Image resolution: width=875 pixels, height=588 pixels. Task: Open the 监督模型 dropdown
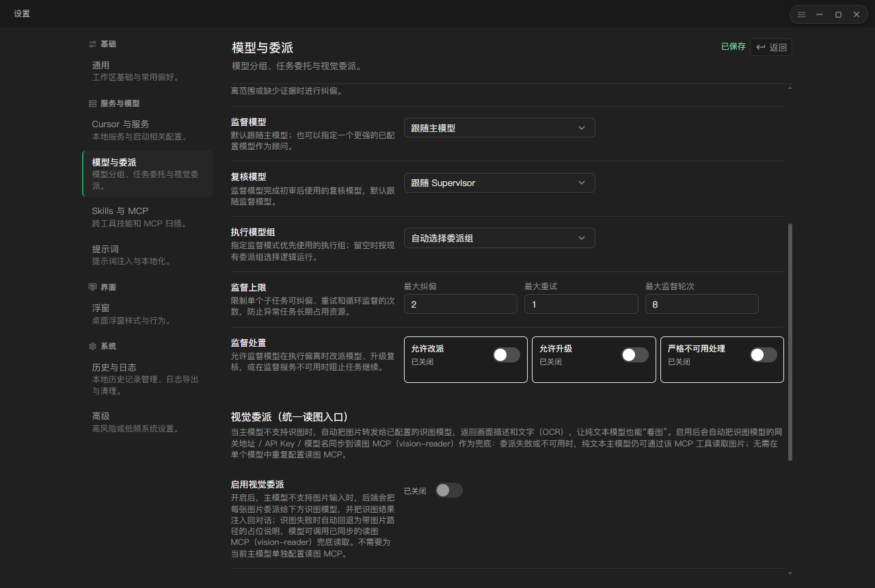[499, 127]
